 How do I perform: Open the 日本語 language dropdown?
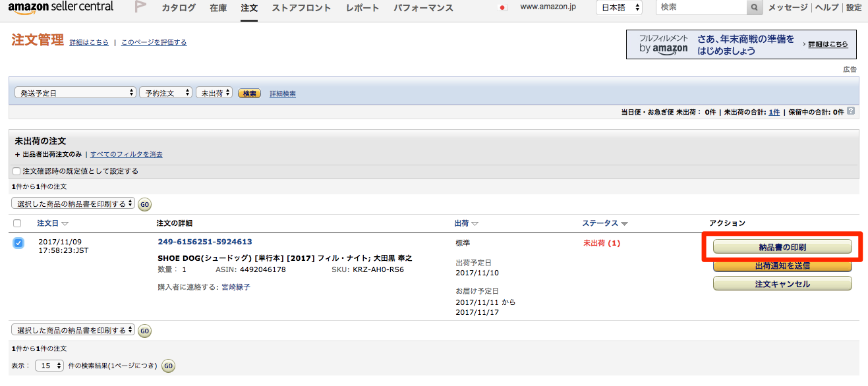tap(619, 8)
